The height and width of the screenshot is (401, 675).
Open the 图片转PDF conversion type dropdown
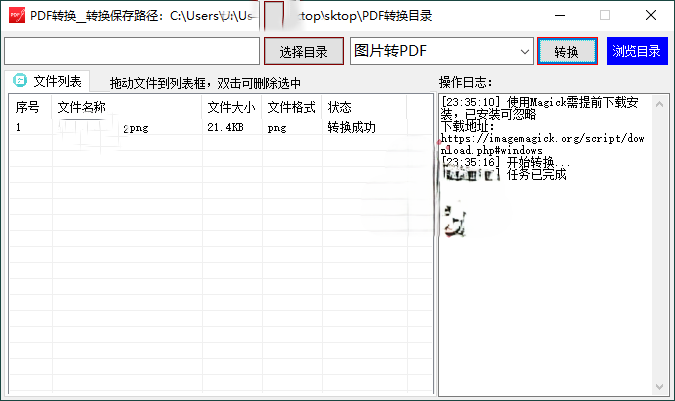[x=442, y=51]
